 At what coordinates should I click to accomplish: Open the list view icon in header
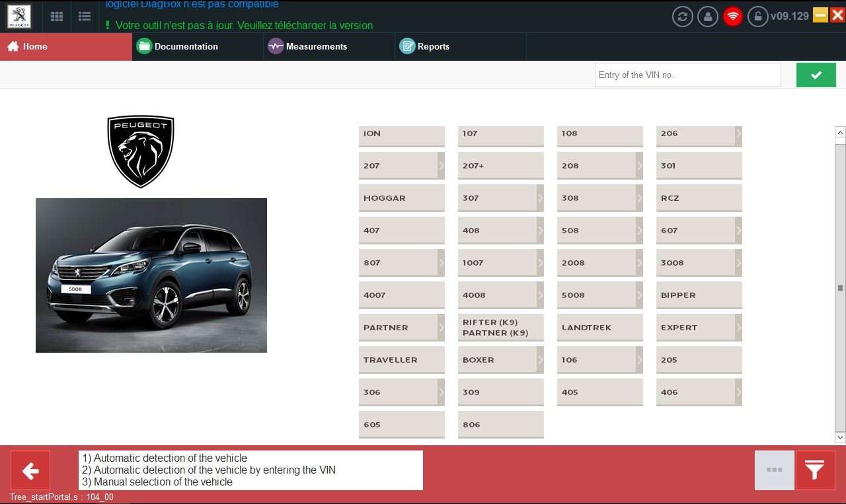(x=84, y=17)
